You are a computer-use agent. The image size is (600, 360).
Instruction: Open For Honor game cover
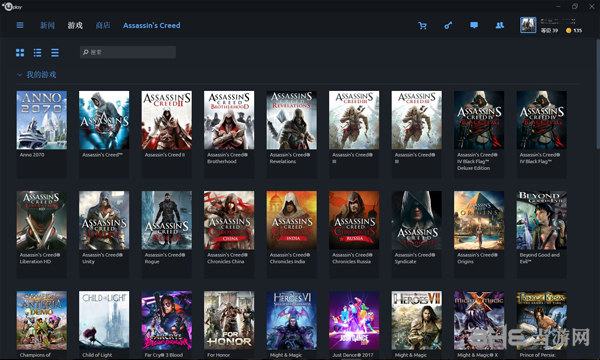click(x=229, y=320)
